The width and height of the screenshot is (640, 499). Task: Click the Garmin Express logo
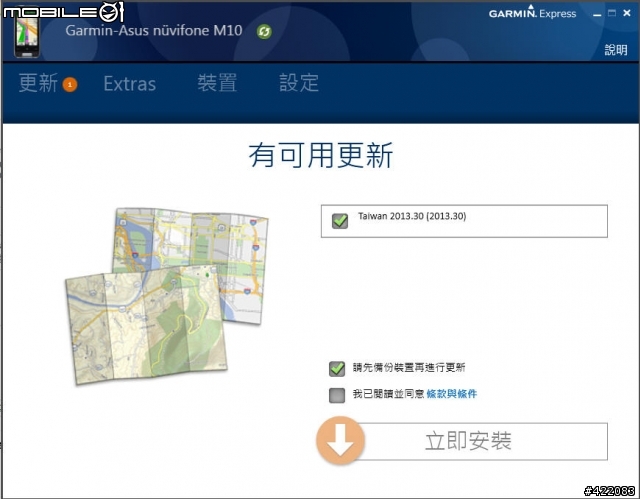pyautogui.click(x=532, y=13)
